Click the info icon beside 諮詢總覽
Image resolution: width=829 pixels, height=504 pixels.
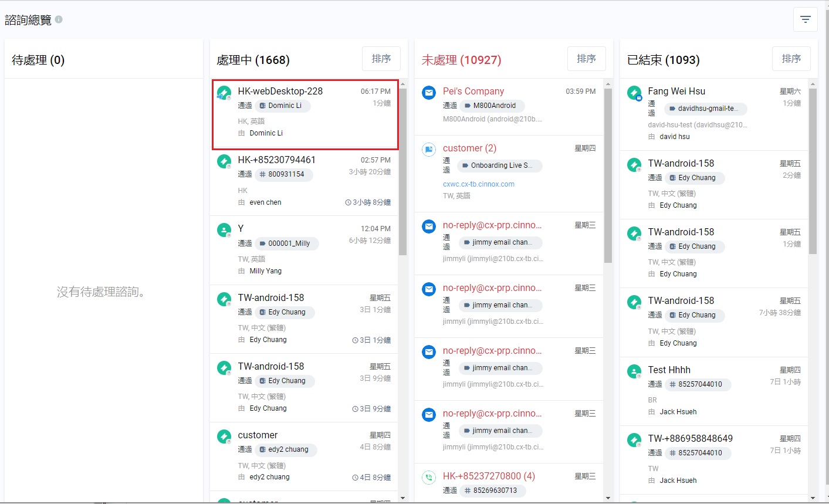(x=59, y=19)
